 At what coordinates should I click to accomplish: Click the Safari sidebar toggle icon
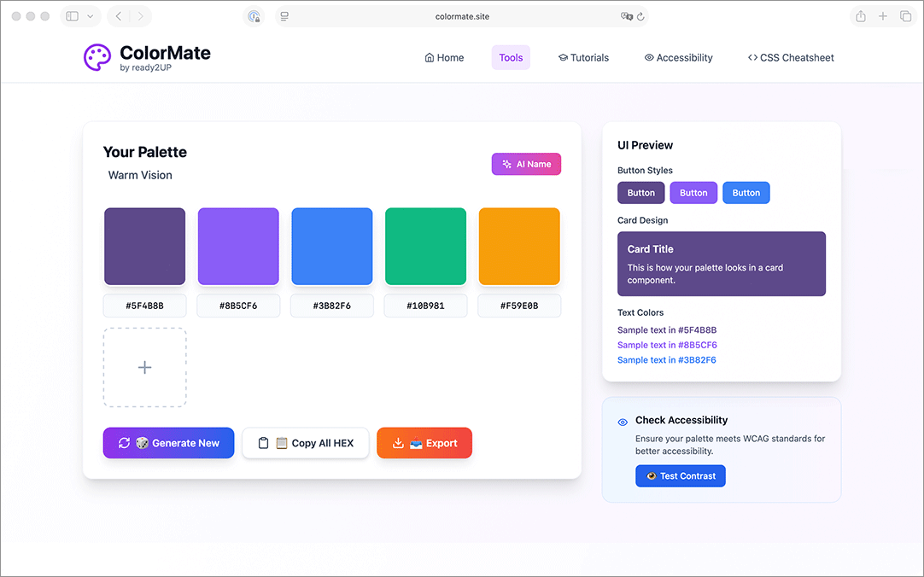(73, 16)
